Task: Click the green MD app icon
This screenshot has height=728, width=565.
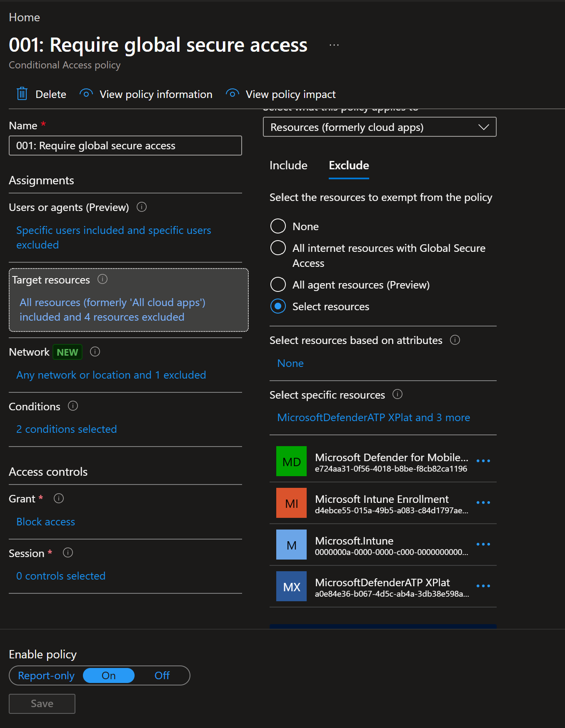Action: pyautogui.click(x=292, y=461)
